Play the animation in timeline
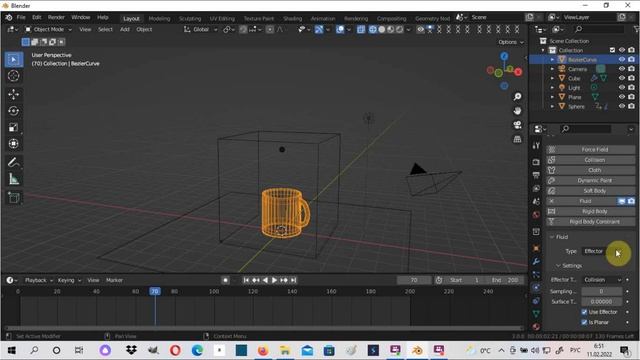Viewport: 640px width, 360px height. [x=274, y=280]
